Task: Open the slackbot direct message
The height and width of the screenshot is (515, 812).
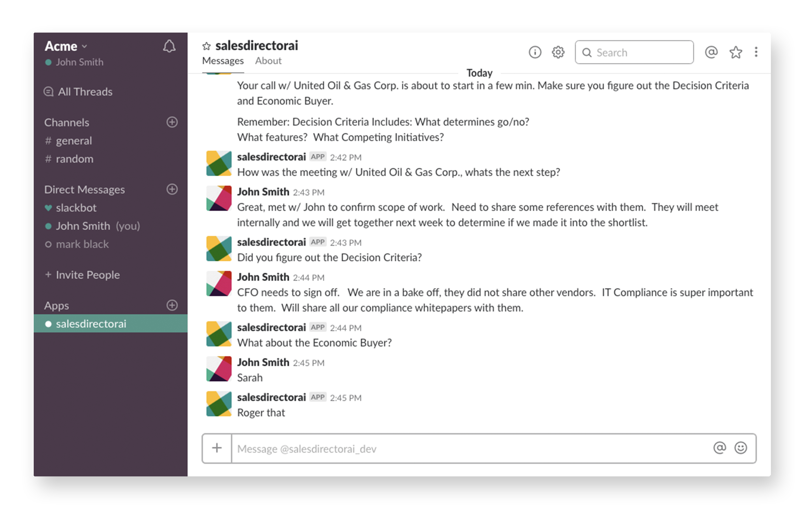Action: click(x=77, y=208)
